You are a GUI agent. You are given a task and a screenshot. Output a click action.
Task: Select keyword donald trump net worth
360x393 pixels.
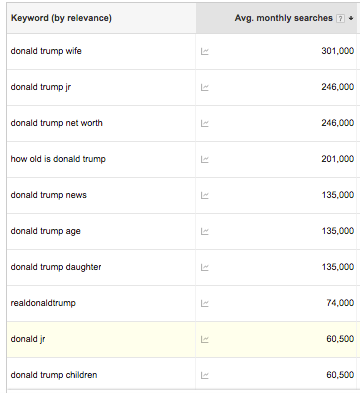coord(57,123)
